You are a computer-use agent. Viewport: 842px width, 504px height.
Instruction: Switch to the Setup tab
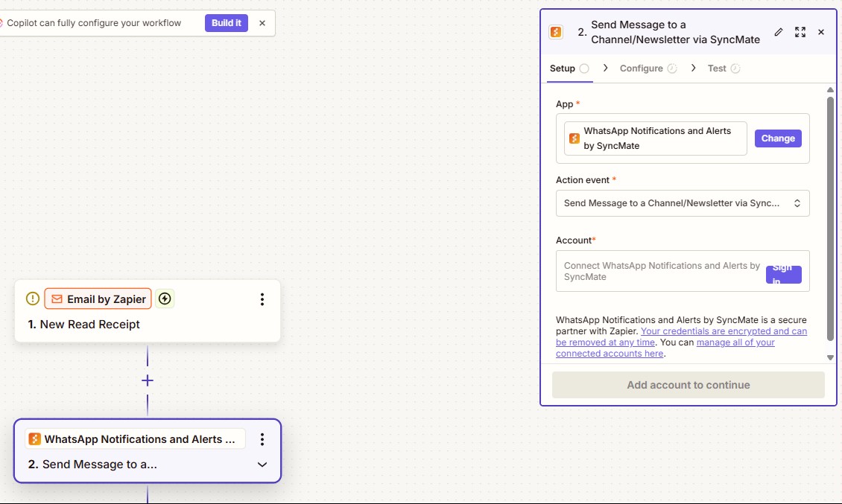(569, 68)
